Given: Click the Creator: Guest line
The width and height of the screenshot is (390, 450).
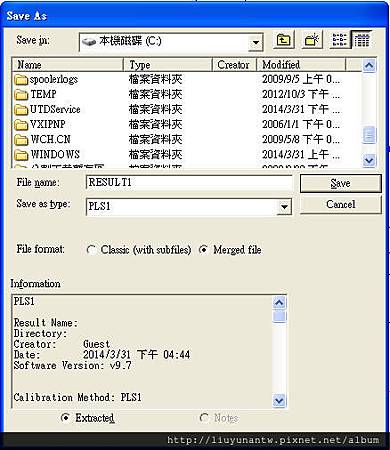Looking at the screenshot, I should pyautogui.click(x=62, y=344).
